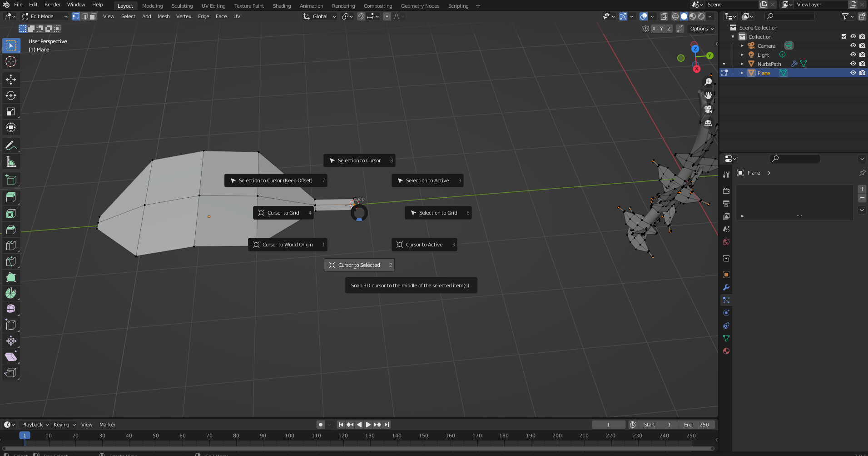Open the Playback dropdown
The width and height of the screenshot is (868, 456).
pyautogui.click(x=35, y=425)
